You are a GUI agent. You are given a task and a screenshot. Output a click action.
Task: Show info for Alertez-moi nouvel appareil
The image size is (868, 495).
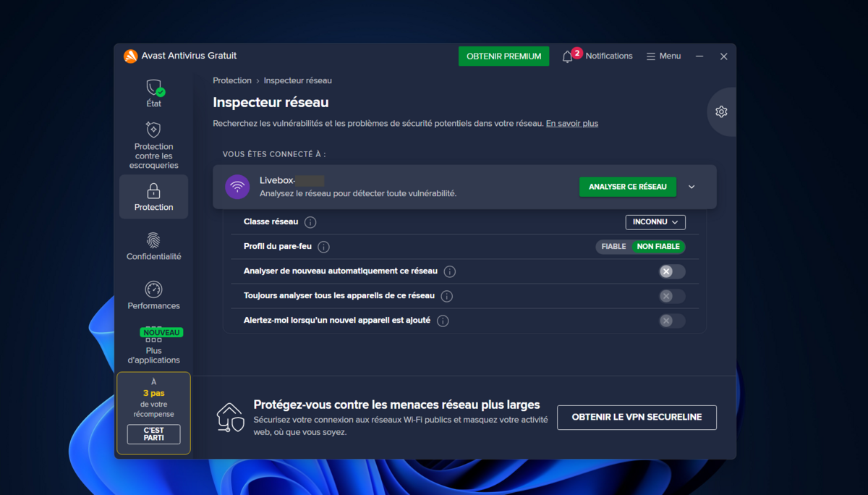[x=443, y=321]
